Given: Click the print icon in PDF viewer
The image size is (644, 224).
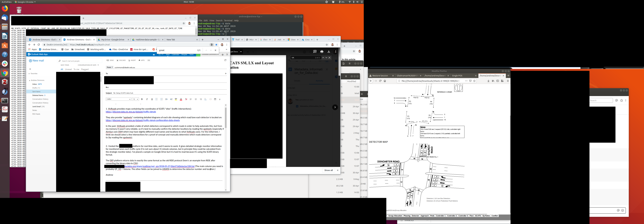Looking at the screenshot, I should 322,51.
